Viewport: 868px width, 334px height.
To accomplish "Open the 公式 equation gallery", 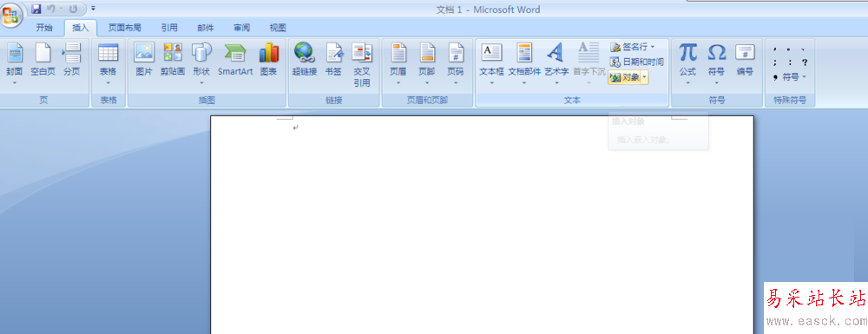I will click(x=687, y=63).
